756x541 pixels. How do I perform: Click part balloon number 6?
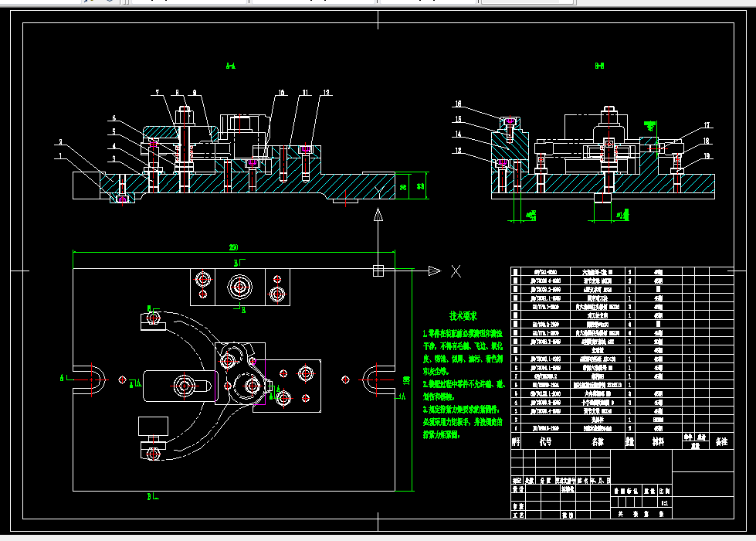point(114,117)
